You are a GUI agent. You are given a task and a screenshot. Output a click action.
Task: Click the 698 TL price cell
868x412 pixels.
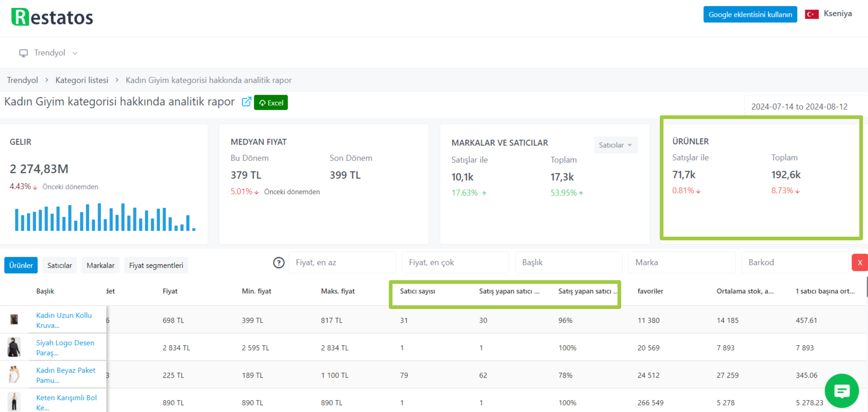point(173,320)
